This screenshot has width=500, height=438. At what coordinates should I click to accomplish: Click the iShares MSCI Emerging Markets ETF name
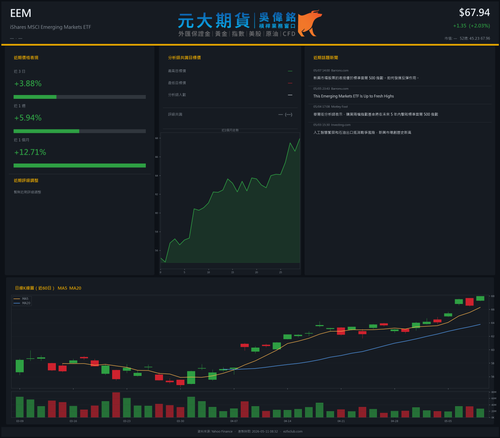pyautogui.click(x=50, y=27)
